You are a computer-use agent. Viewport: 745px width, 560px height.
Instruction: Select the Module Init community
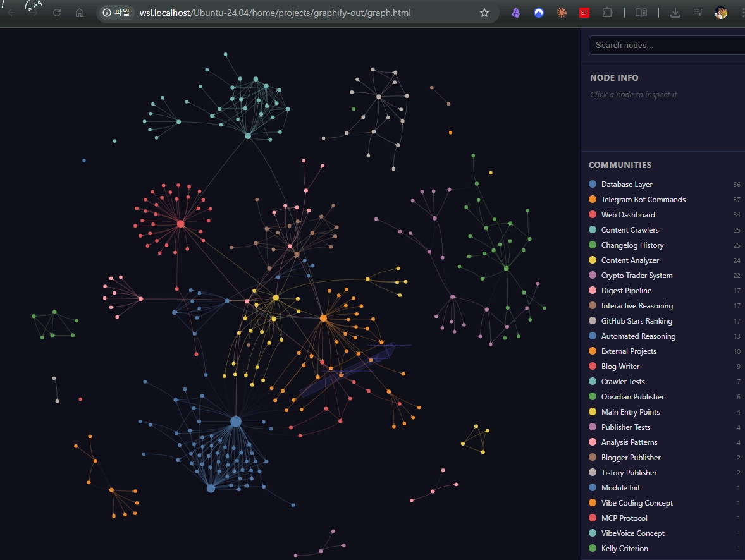coord(664,488)
